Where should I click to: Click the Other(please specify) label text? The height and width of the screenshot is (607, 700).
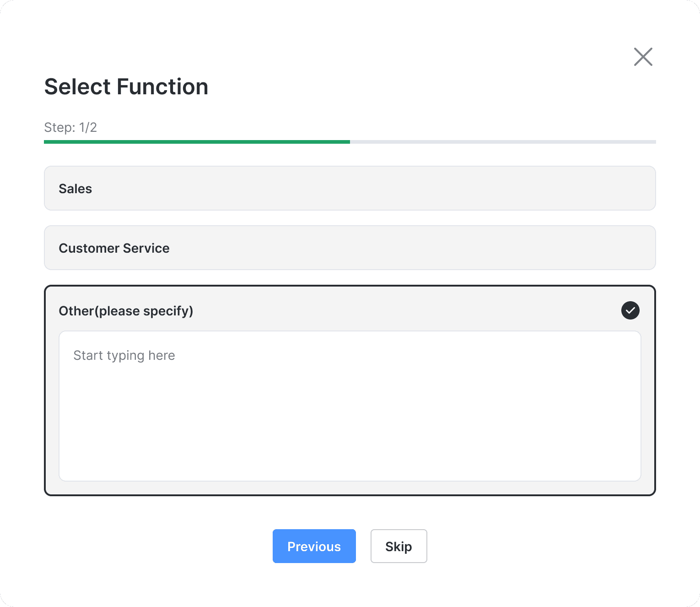click(x=126, y=311)
